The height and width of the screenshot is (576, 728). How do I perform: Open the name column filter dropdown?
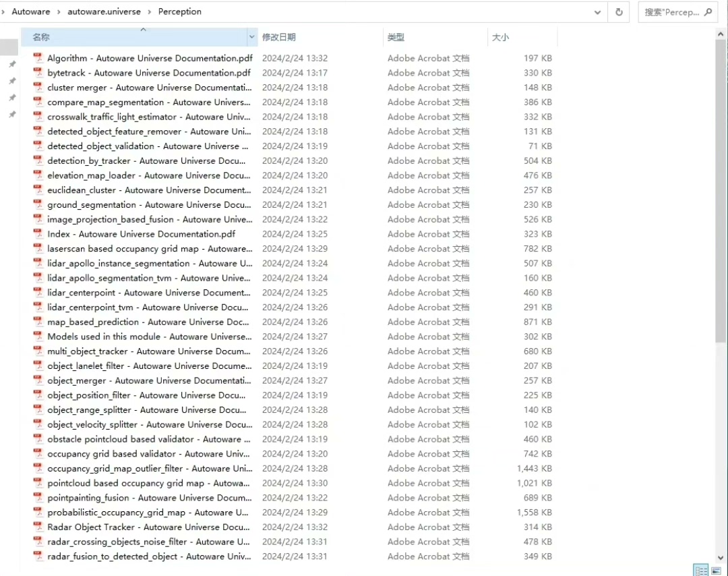(251, 36)
